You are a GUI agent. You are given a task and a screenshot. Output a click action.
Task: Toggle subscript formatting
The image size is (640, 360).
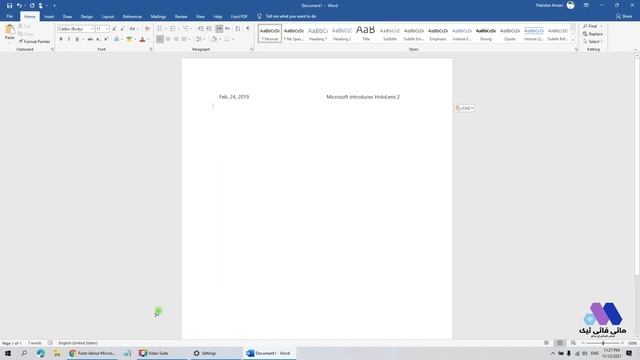click(x=98, y=39)
